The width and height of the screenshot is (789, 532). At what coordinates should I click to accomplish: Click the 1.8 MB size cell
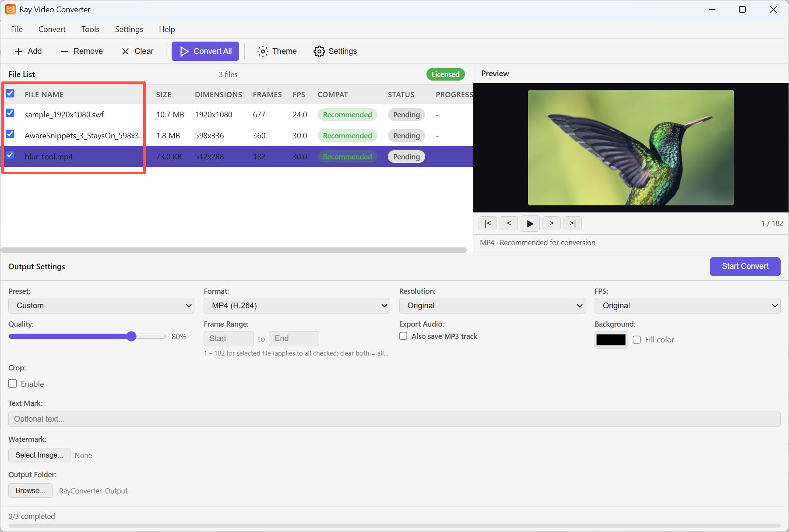click(168, 136)
